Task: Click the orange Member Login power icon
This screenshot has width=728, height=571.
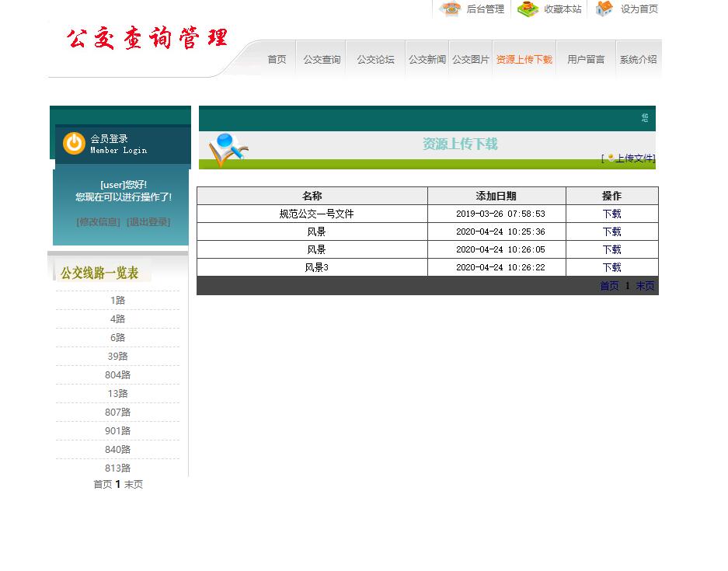Action: (72, 144)
